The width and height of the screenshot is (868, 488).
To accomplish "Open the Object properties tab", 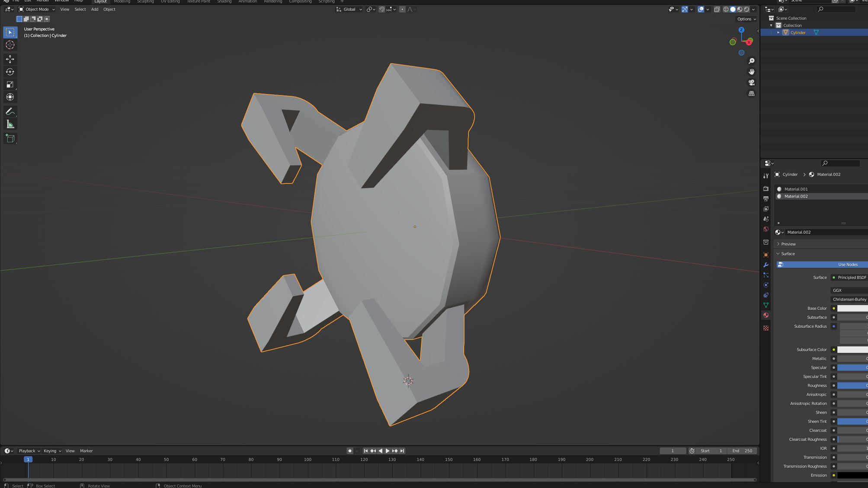I will pos(766,255).
